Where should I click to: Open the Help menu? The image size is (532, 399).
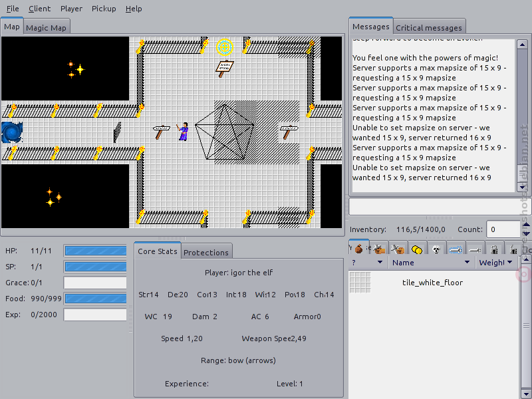pos(134,9)
